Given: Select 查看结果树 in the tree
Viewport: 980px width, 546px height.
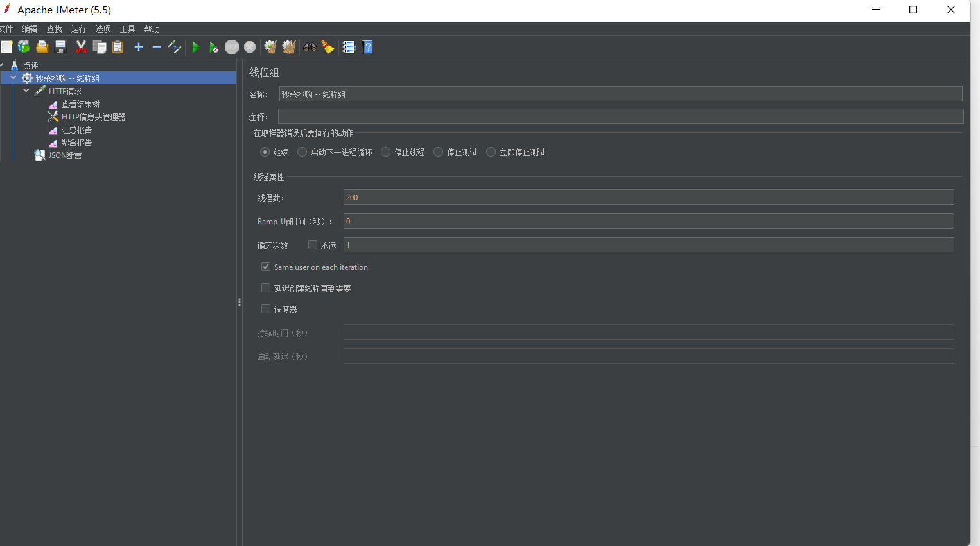Looking at the screenshot, I should [x=80, y=104].
